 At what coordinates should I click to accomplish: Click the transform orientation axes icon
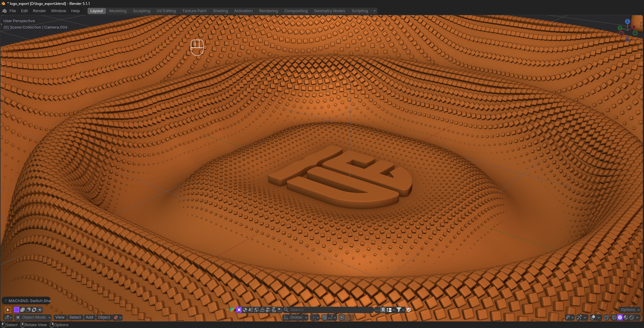point(286,317)
